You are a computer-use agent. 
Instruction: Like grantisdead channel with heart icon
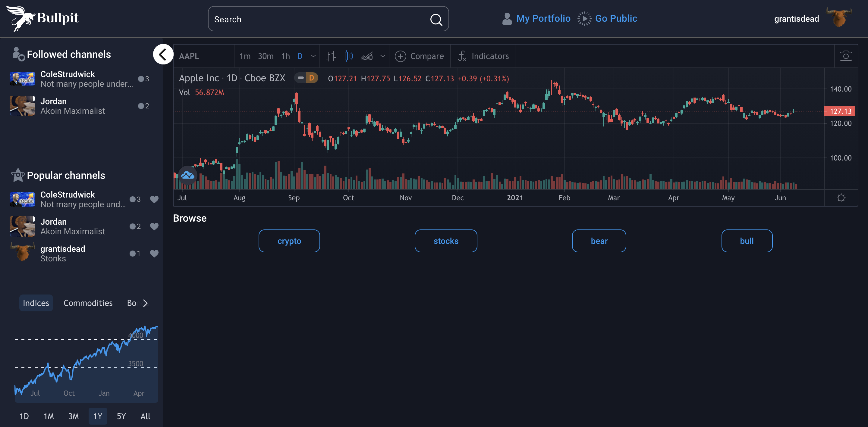(154, 254)
